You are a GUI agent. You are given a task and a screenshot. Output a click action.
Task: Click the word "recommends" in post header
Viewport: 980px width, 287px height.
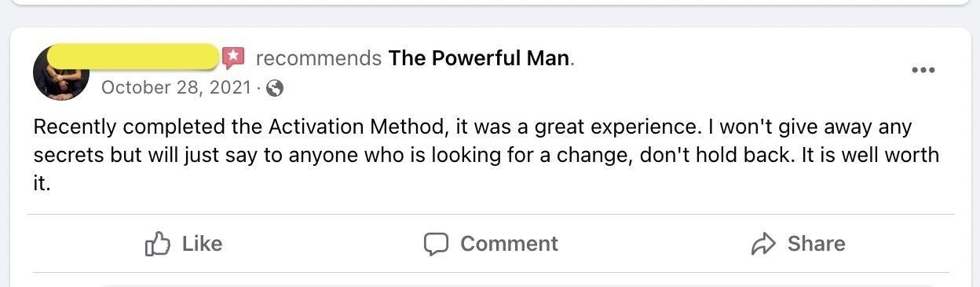point(319,58)
